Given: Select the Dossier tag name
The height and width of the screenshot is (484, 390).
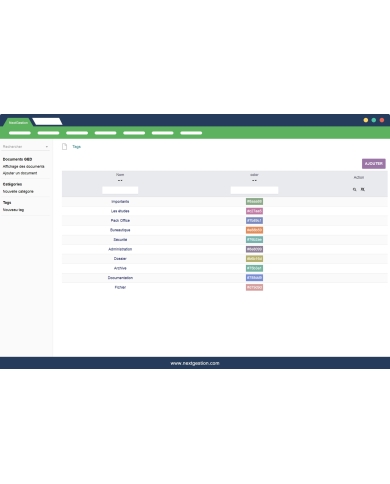Looking at the screenshot, I should tap(120, 259).
